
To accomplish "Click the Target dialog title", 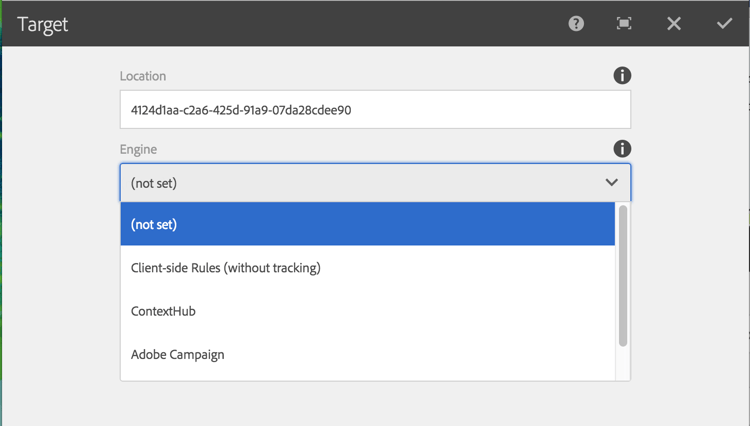I will click(43, 24).
